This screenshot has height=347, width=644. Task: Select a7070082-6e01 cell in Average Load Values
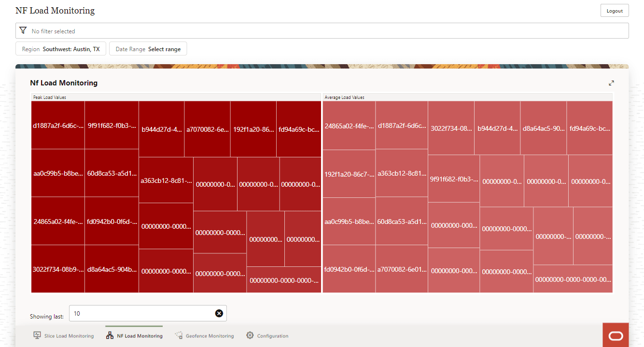point(402,269)
